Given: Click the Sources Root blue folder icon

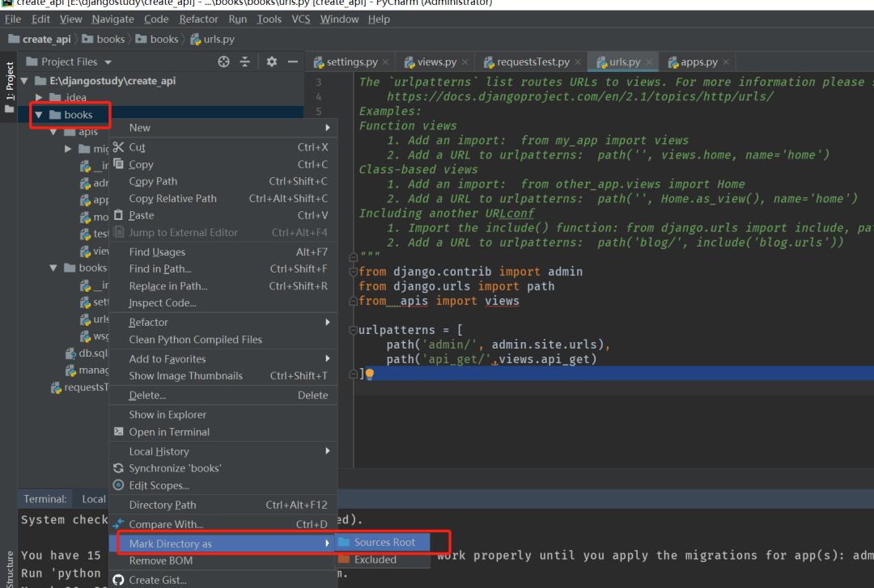Looking at the screenshot, I should click(344, 542).
